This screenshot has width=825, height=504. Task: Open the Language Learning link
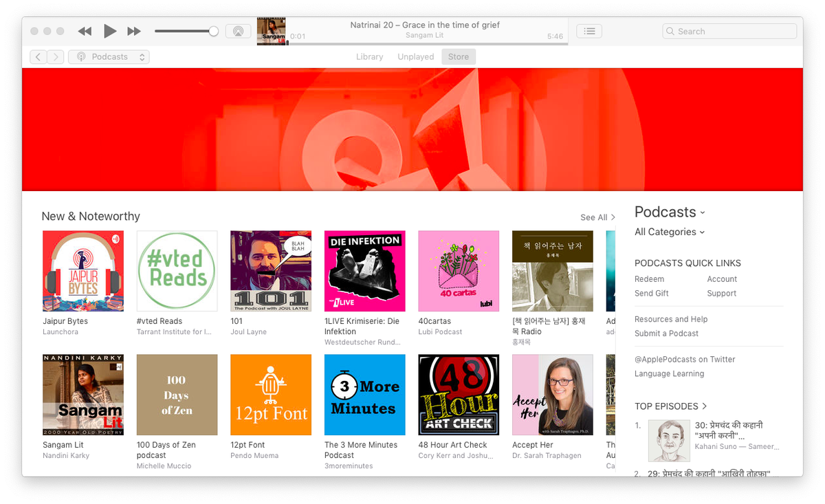click(x=669, y=374)
